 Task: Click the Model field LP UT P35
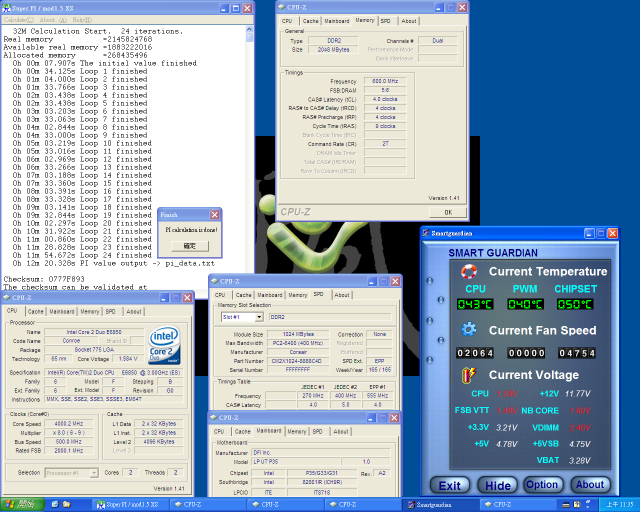(296, 462)
